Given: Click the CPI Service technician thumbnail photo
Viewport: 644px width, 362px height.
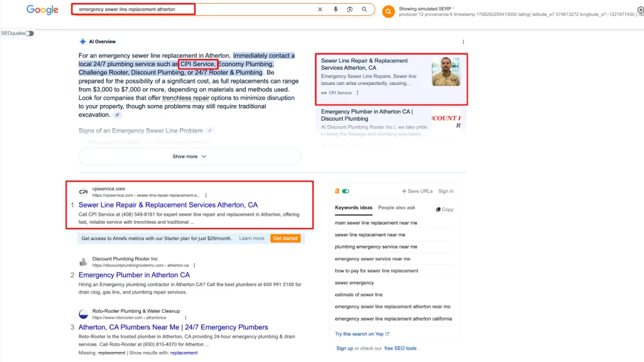Looking at the screenshot, I should 446,72.
